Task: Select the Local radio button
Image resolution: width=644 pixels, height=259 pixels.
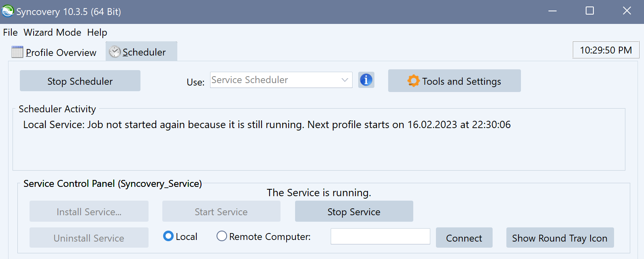Action: click(168, 236)
